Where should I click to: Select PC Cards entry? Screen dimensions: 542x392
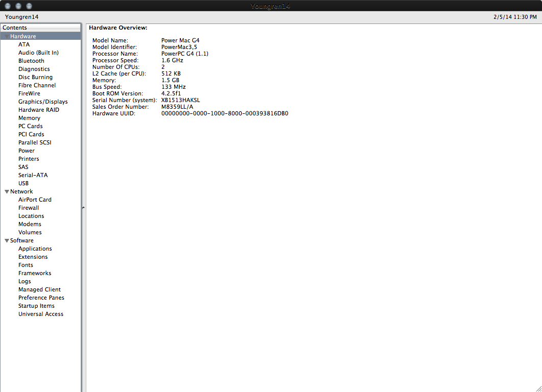click(x=31, y=126)
